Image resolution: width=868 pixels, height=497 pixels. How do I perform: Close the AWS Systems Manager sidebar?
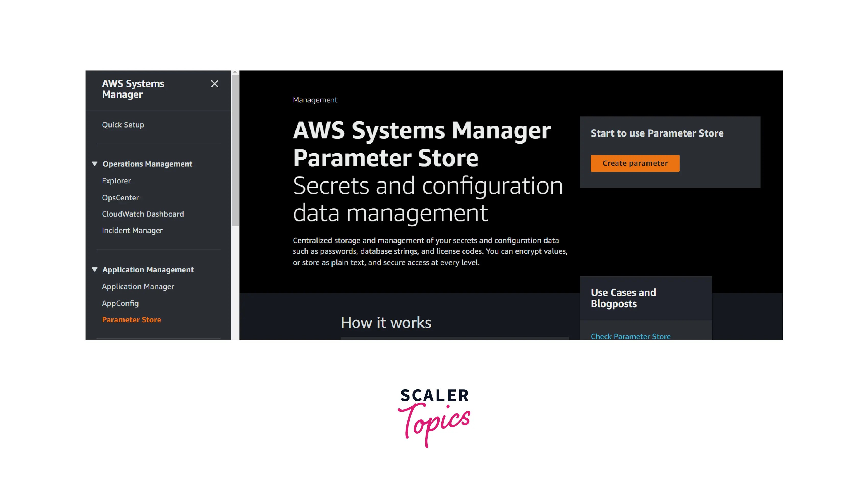[x=214, y=84]
